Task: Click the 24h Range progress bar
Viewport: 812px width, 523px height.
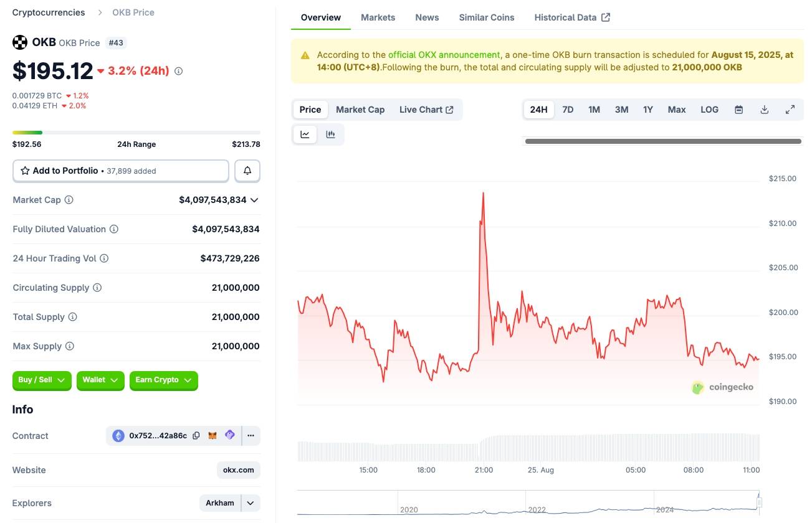Action: coord(136,133)
